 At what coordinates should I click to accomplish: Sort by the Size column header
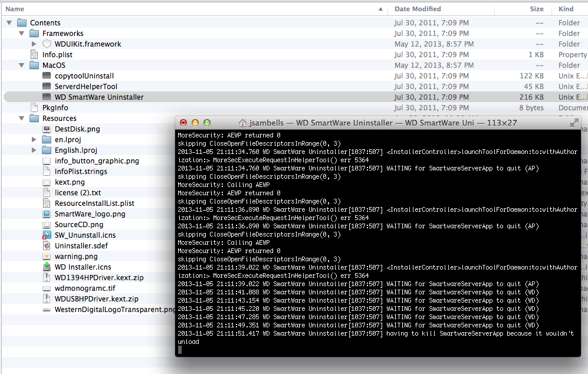537,9
